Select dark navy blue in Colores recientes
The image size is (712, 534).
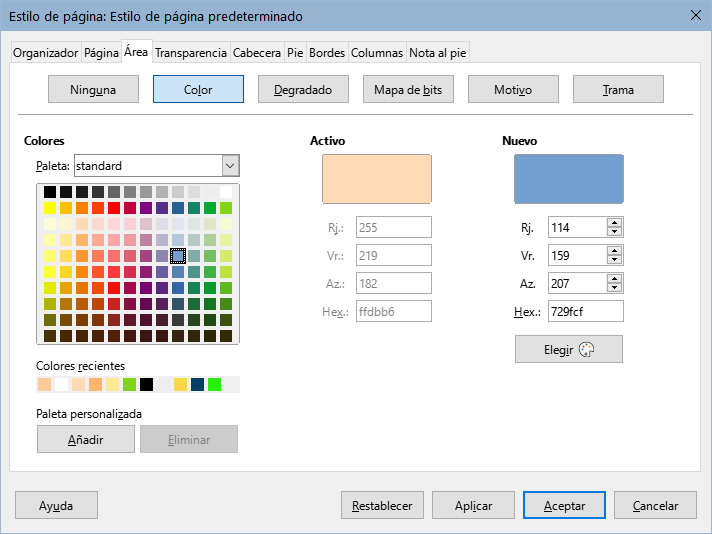coord(198,385)
